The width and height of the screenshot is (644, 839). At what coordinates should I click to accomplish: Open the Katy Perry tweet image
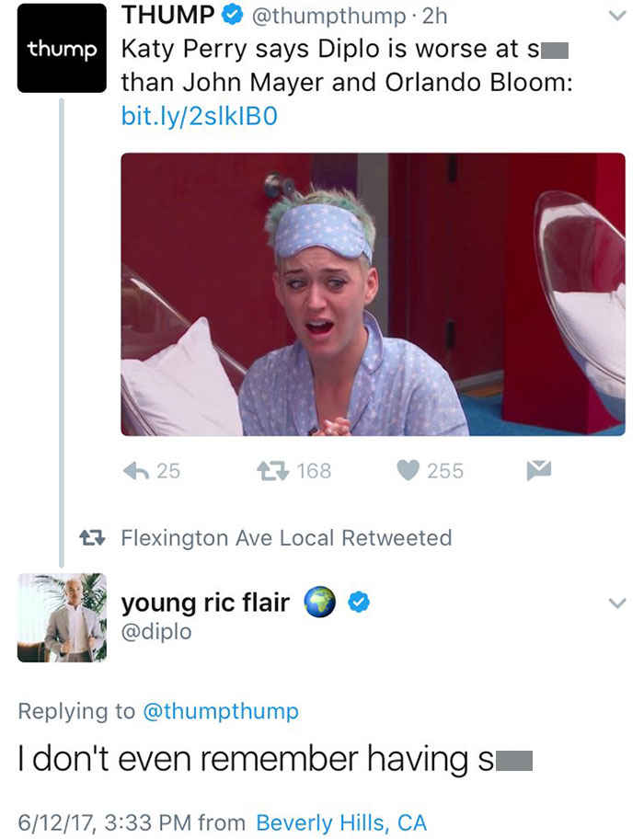coord(373,294)
